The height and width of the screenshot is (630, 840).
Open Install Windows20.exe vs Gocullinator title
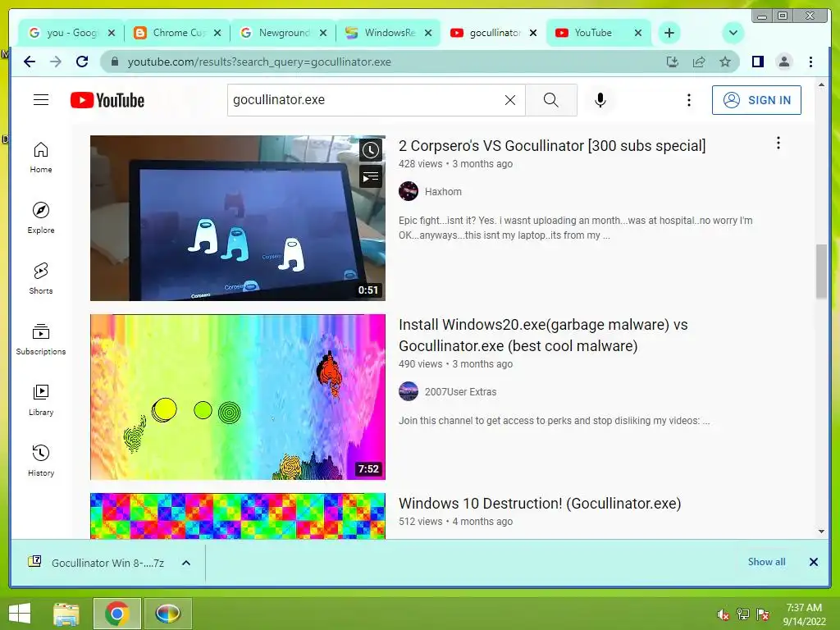(x=543, y=336)
